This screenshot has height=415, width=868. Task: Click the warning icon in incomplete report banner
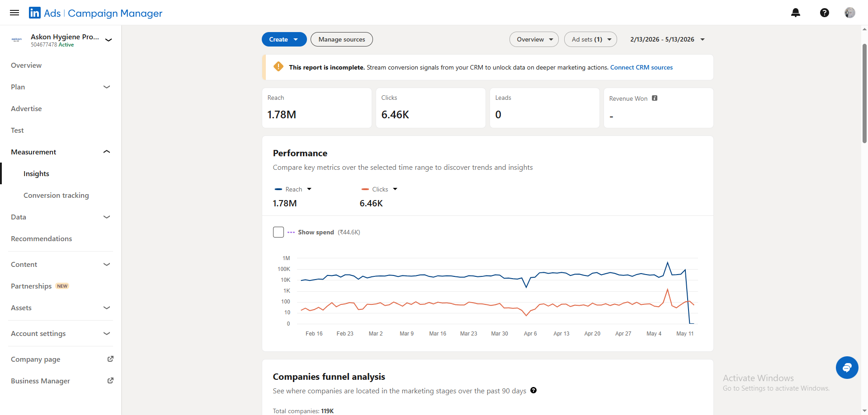278,67
